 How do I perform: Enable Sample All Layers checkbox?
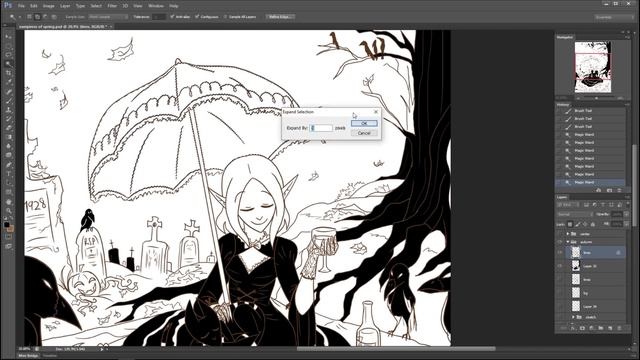pyautogui.click(x=225, y=17)
